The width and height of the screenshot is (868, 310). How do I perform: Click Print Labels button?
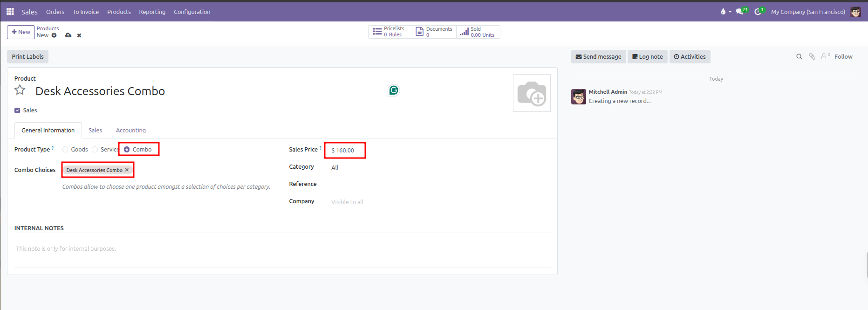pos(27,57)
